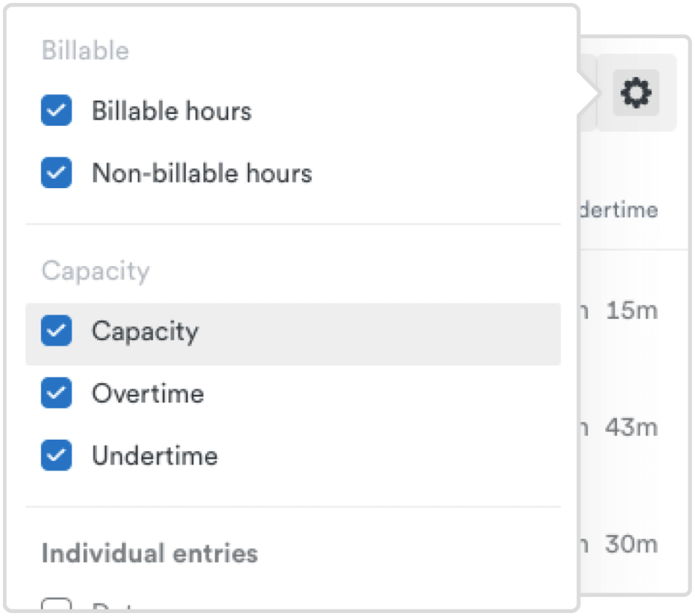Click the highlighted 'Capacity' option label
This screenshot has height=616, width=695.
[145, 331]
